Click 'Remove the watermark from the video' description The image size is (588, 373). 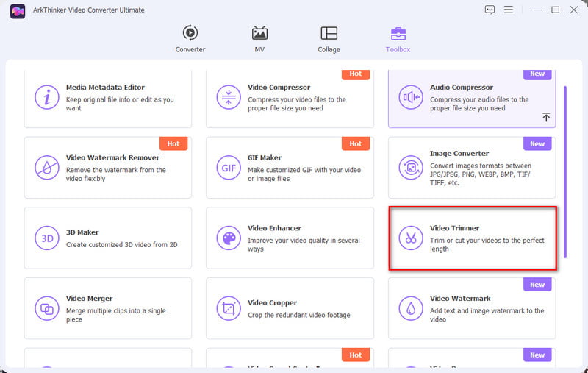click(116, 174)
